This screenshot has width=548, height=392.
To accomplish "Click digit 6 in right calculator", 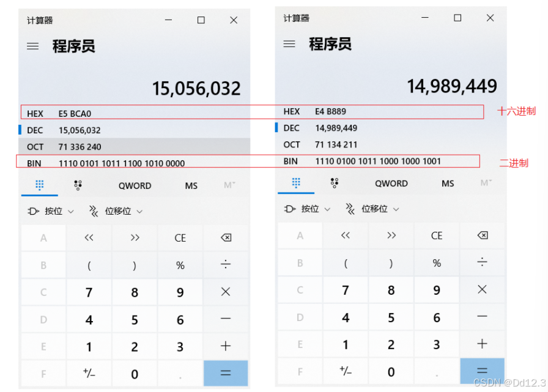I will tap(437, 317).
